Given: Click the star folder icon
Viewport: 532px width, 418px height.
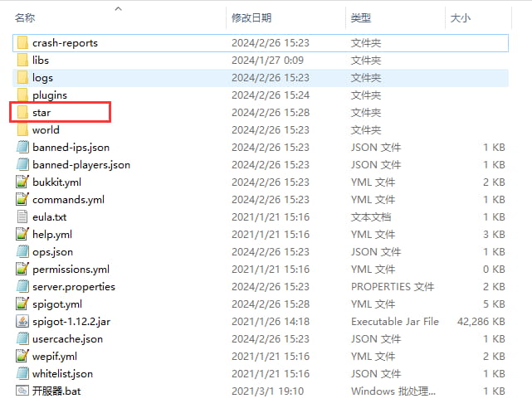Looking at the screenshot, I should 22,112.
